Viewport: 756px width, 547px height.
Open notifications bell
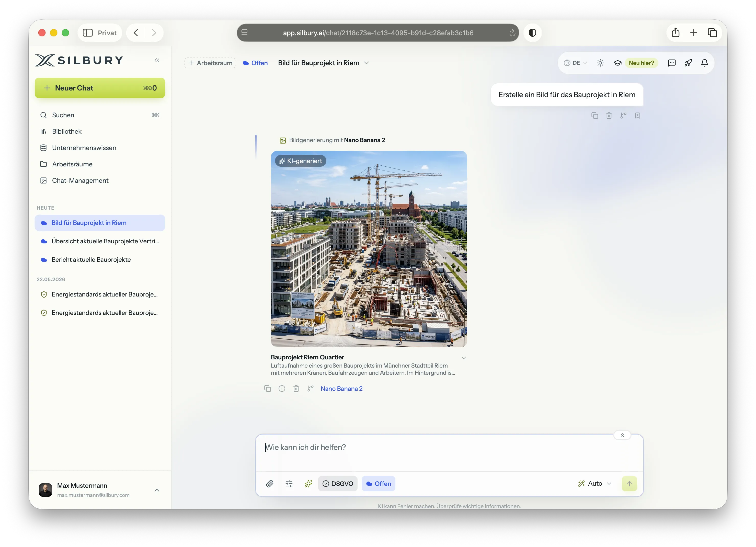click(x=705, y=63)
